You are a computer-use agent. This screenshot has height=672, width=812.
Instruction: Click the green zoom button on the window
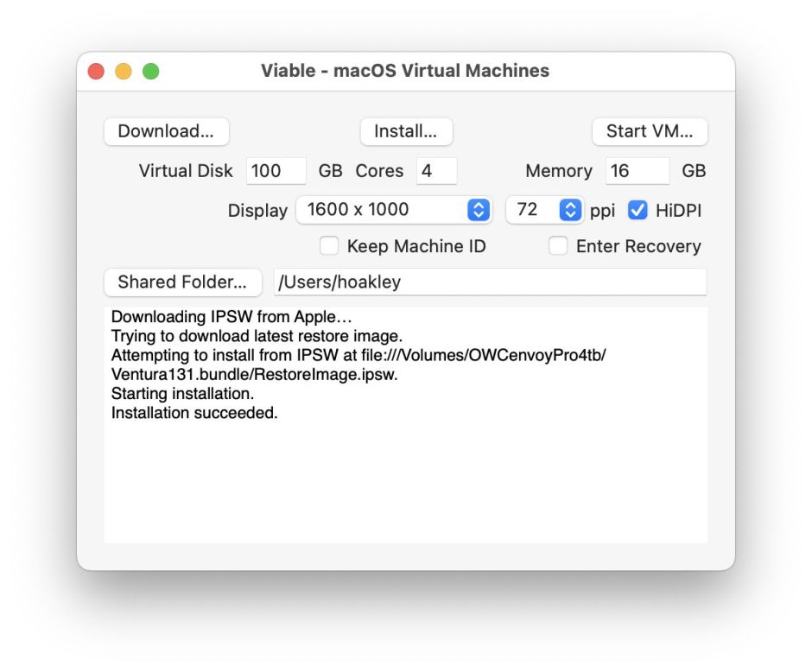(x=152, y=71)
